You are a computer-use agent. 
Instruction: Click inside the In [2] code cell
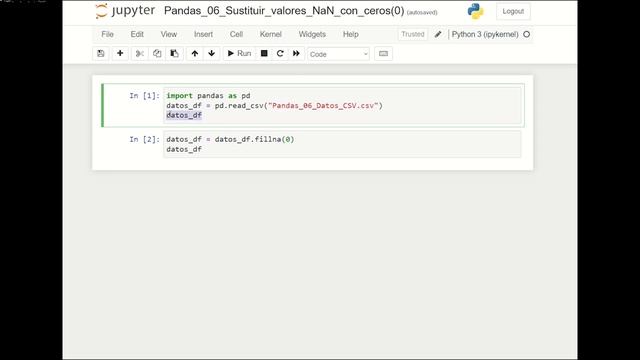[342, 144]
